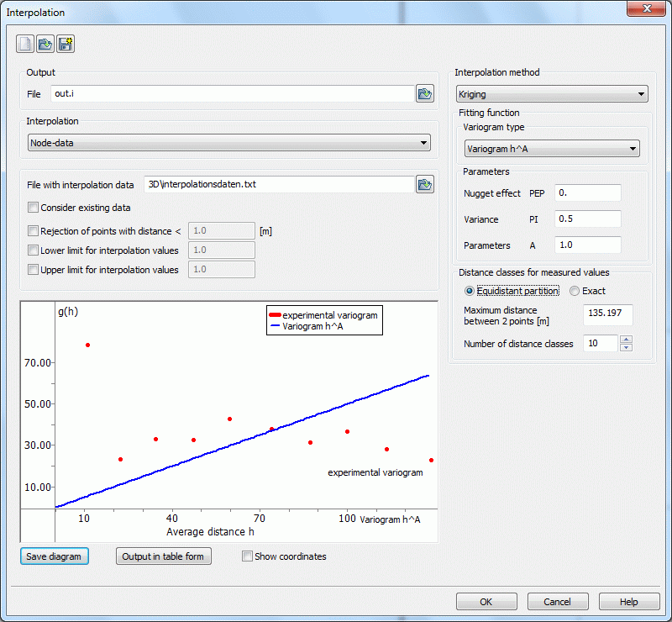
Task: Enable Lower limit for interpolation values
Action: (x=34, y=250)
